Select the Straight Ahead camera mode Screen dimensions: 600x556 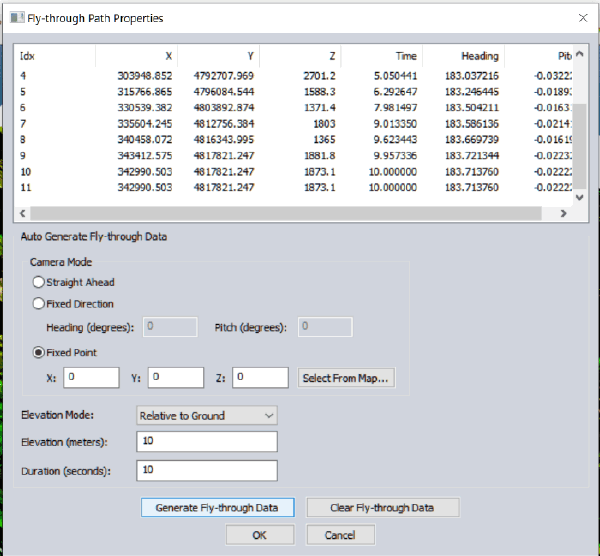coord(39,282)
